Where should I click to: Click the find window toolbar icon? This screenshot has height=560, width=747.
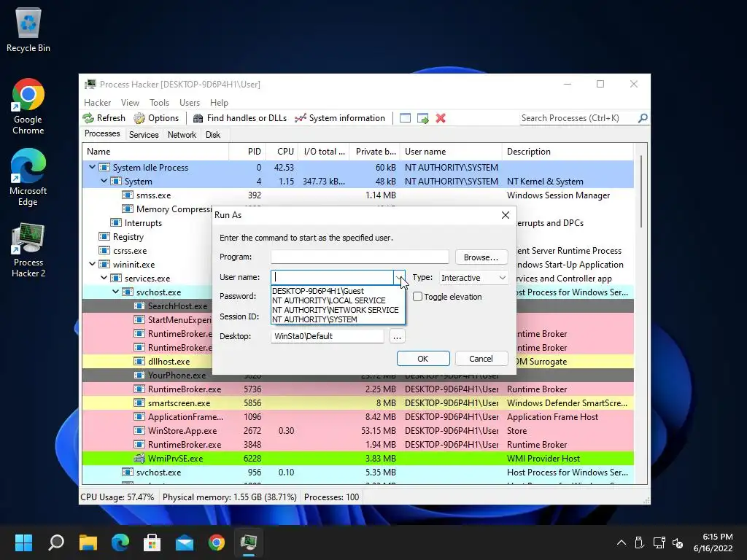[x=405, y=118]
